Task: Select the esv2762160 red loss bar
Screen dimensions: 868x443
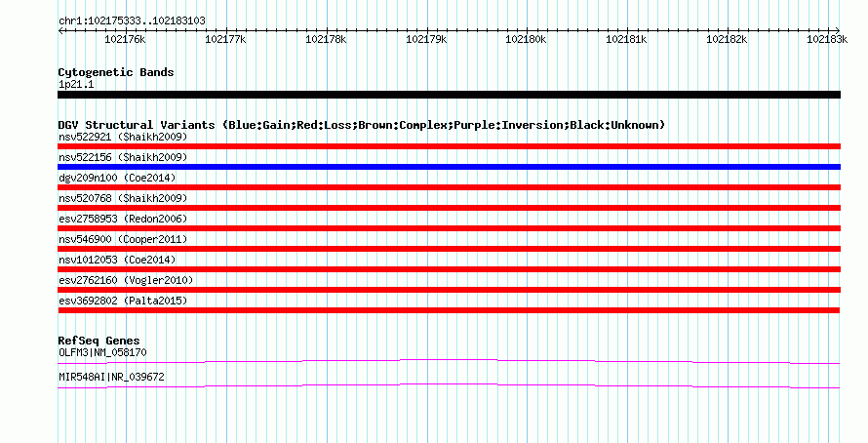Action: pyautogui.click(x=449, y=290)
